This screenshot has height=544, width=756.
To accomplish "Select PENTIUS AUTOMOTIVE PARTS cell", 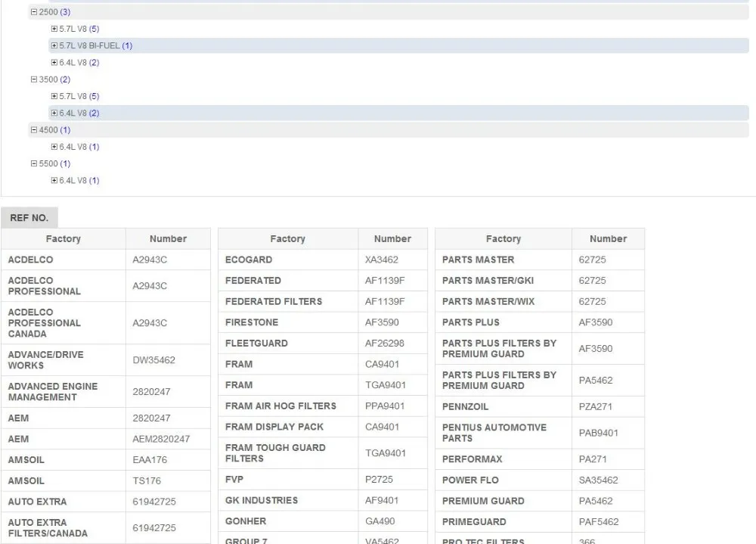I will 503,433.
